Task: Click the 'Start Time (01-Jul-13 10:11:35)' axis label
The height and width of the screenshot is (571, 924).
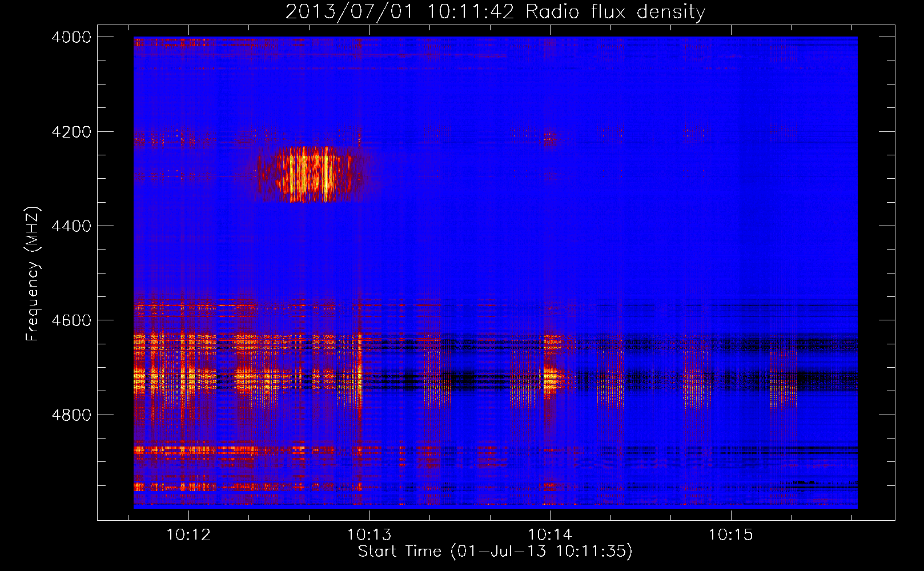Action: point(495,552)
